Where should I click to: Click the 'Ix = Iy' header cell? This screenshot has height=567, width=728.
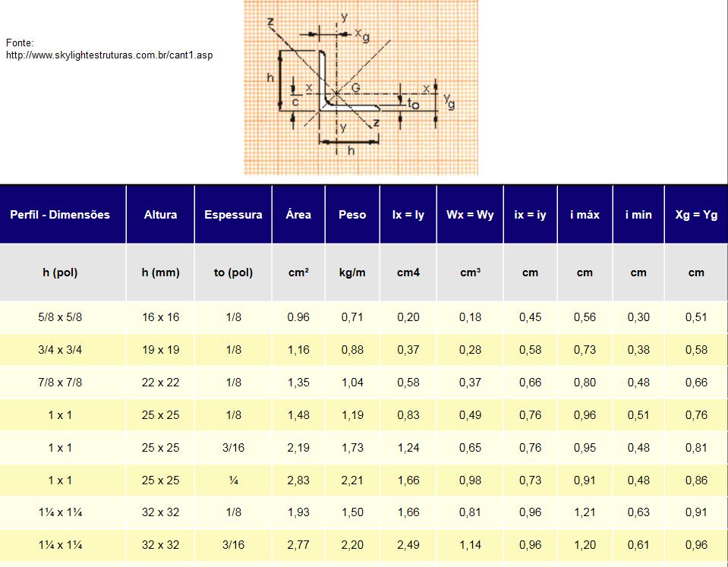[x=408, y=215]
